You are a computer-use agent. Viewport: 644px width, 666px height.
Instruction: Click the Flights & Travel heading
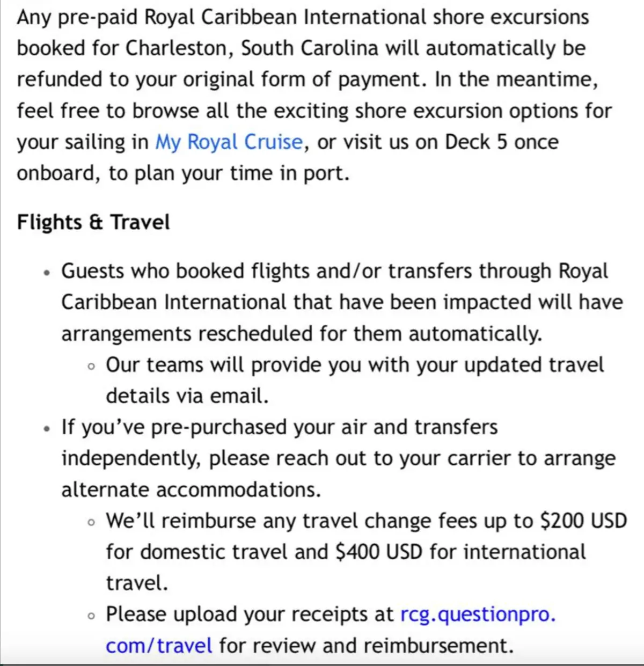click(x=93, y=222)
